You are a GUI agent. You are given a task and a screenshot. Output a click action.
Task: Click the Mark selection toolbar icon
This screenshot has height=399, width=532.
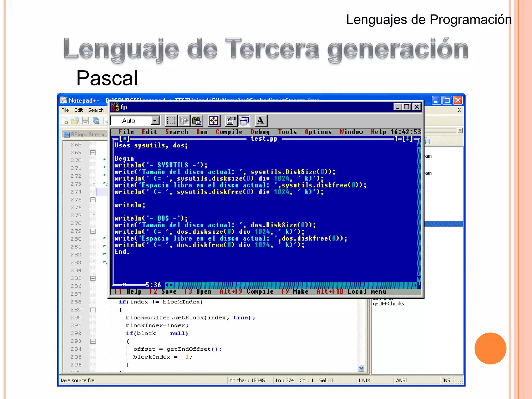point(171,121)
